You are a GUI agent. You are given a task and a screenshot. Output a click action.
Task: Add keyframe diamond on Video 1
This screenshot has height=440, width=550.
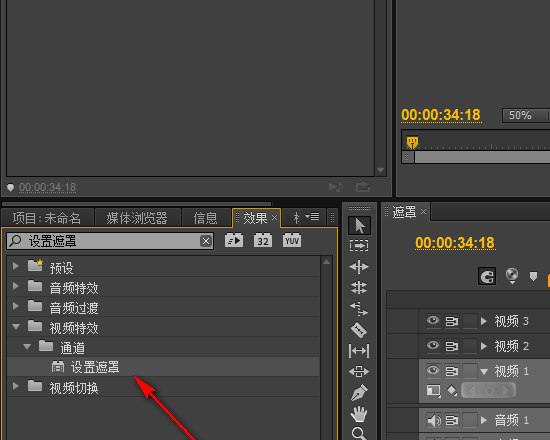tap(489, 390)
